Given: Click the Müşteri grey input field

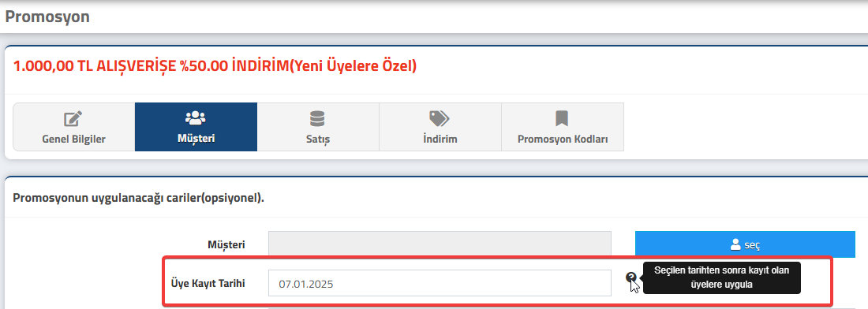Looking at the screenshot, I should (440, 244).
